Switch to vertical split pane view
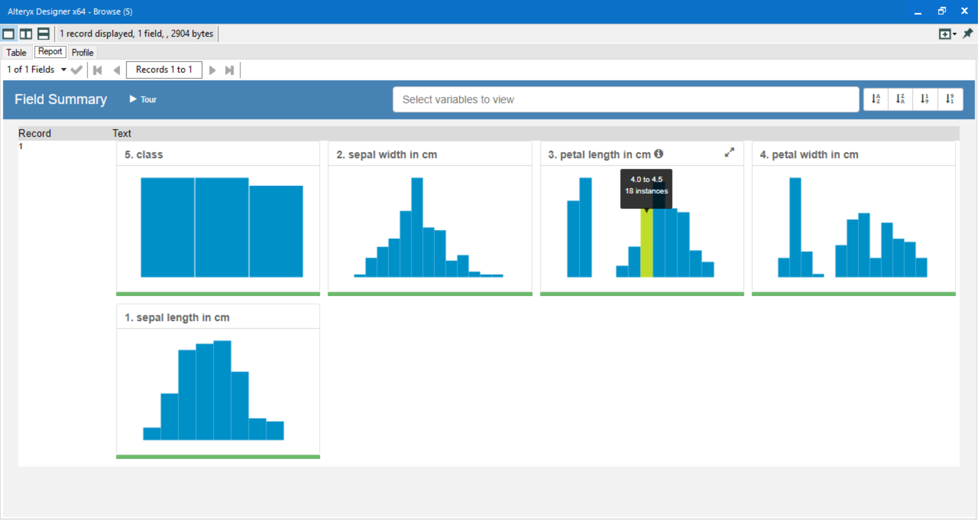Image resolution: width=980 pixels, height=520 pixels. tap(26, 34)
